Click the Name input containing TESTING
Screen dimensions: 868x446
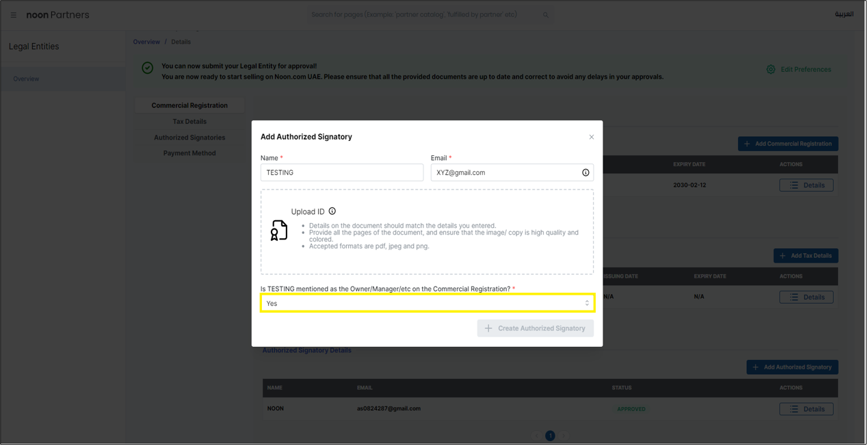pos(341,172)
